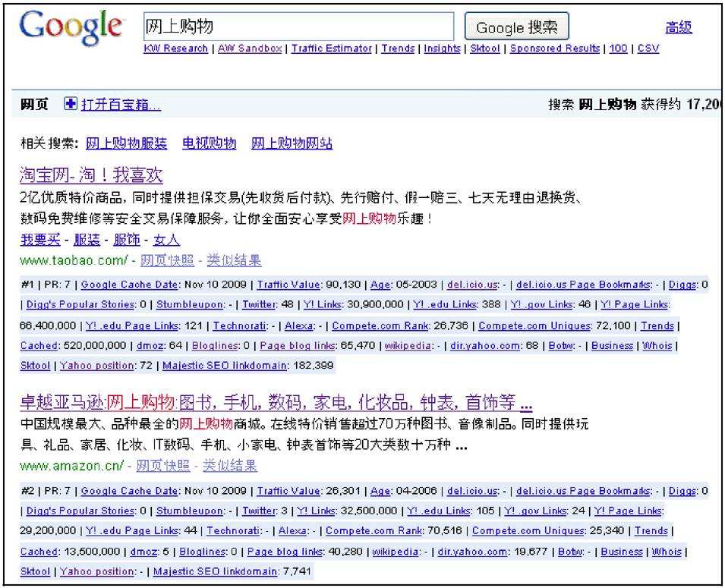725x588 pixels.
Task: Click Twitter link with value 48
Action: (260, 305)
